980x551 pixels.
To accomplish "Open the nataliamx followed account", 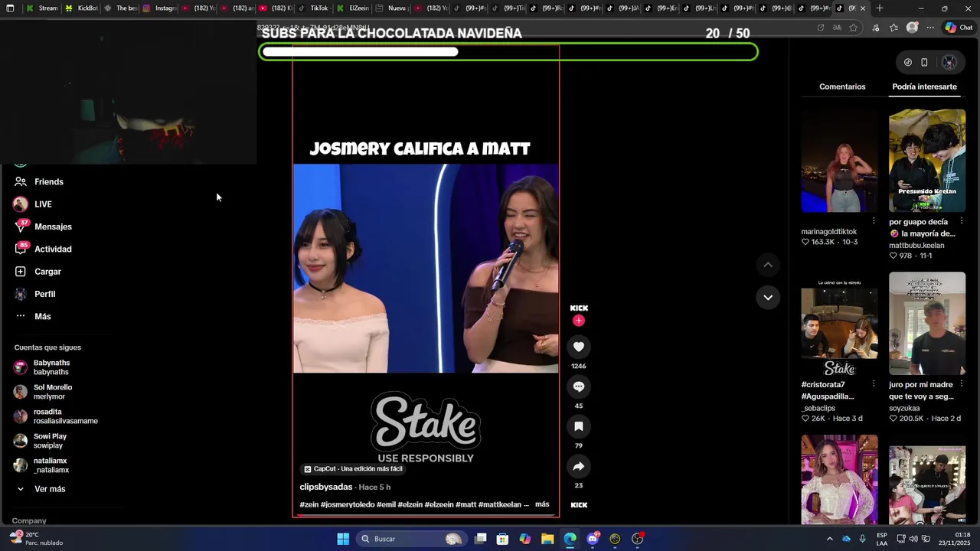I will click(42, 465).
